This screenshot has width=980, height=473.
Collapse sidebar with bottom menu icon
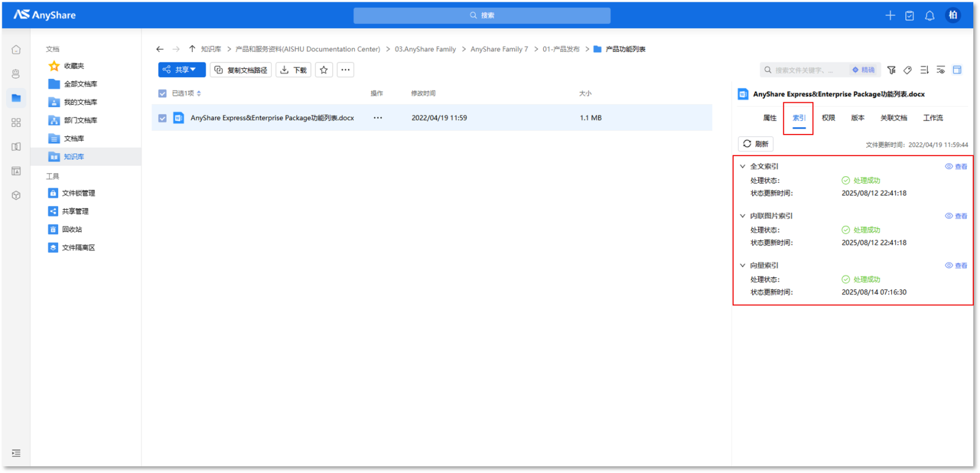16,453
